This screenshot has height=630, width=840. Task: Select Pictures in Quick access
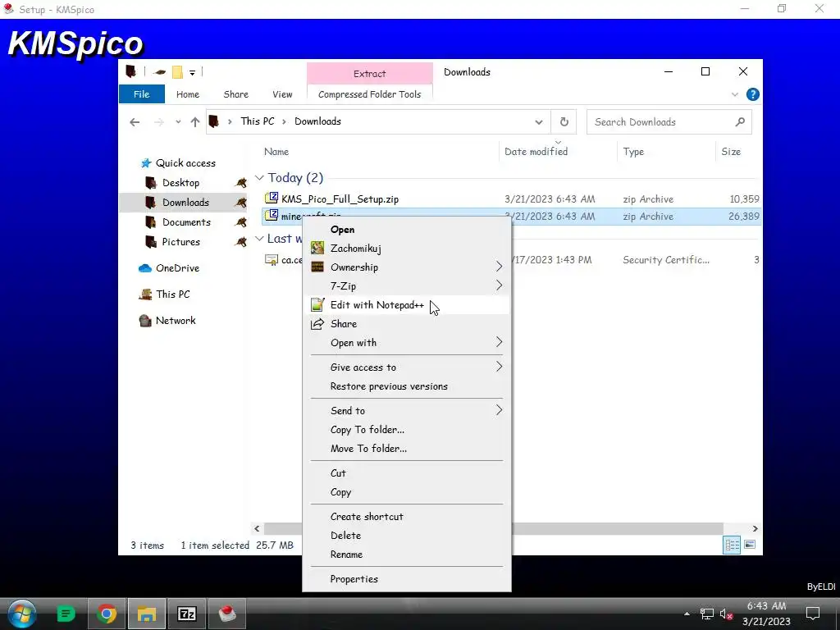181,242
